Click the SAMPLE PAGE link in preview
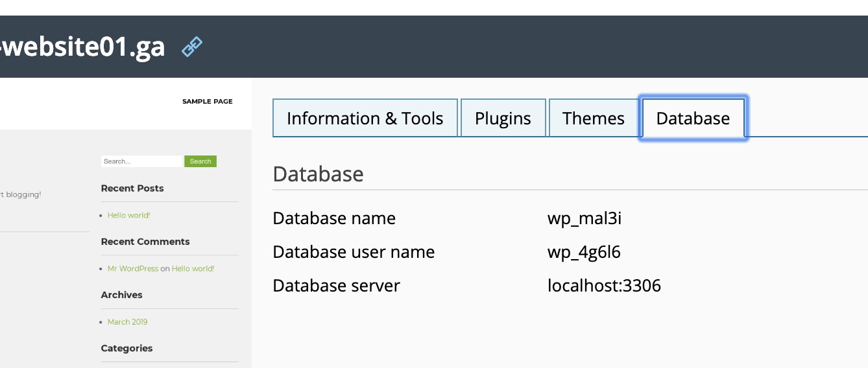 208,101
